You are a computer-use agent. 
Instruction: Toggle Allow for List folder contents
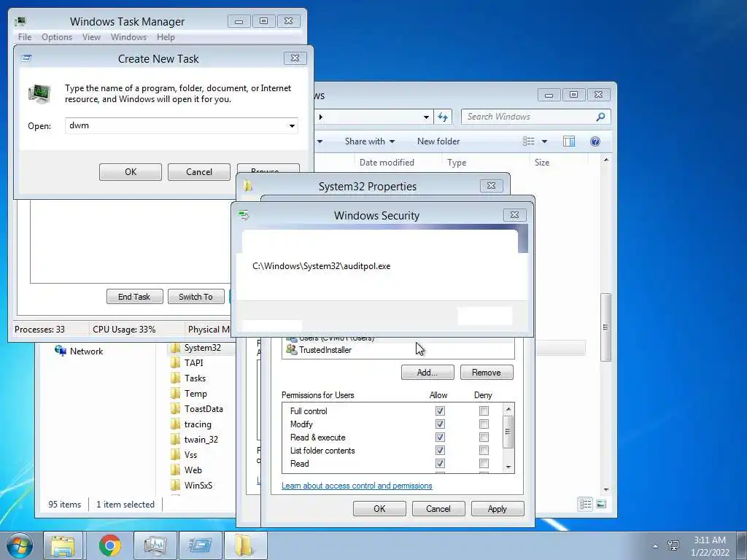[x=440, y=450]
